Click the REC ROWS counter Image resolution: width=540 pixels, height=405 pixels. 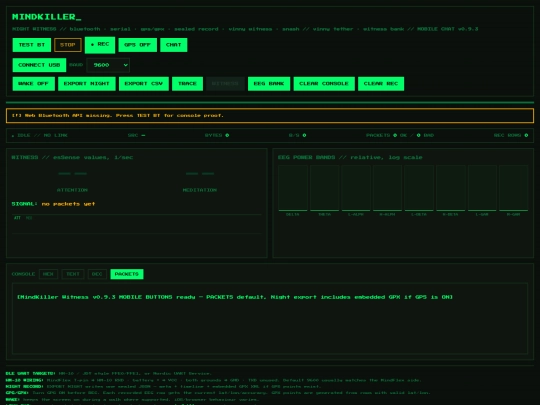(511, 135)
